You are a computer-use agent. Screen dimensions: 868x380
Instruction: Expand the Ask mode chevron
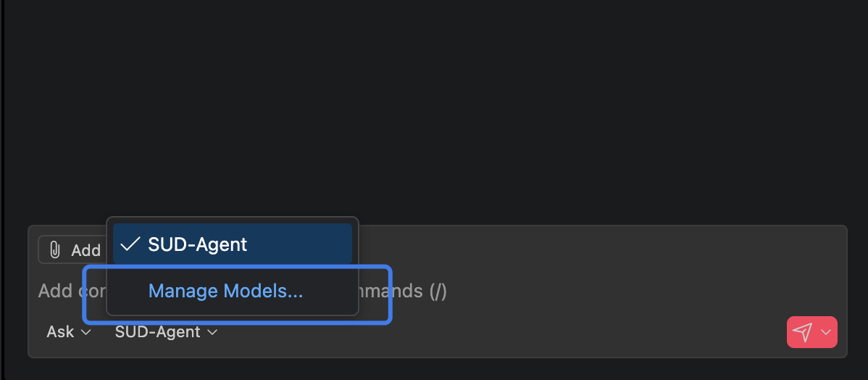coord(86,332)
